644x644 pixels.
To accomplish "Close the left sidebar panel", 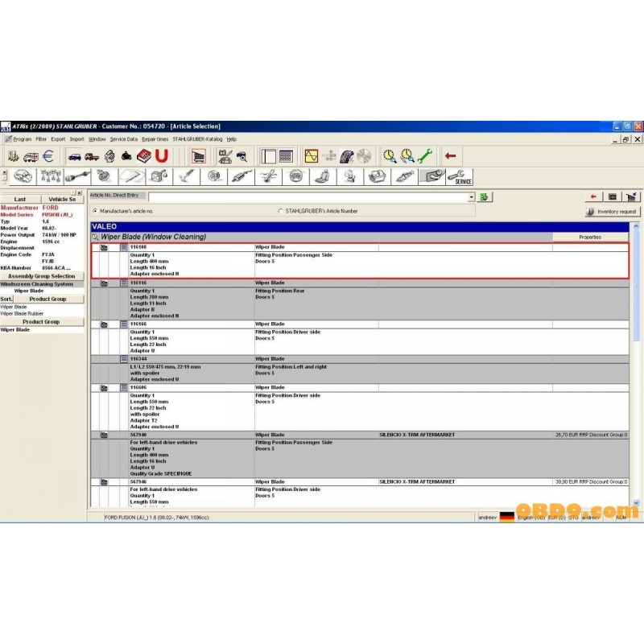I will coord(79,192).
